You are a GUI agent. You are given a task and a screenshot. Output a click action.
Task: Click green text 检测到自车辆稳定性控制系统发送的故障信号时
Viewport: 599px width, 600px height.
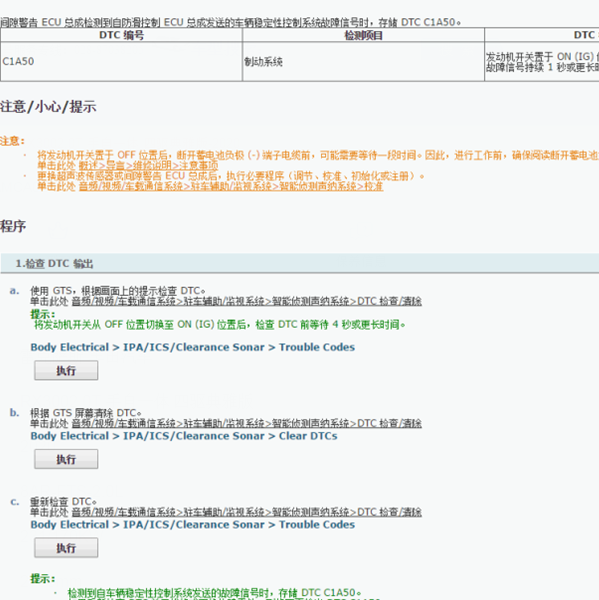(x=214, y=593)
